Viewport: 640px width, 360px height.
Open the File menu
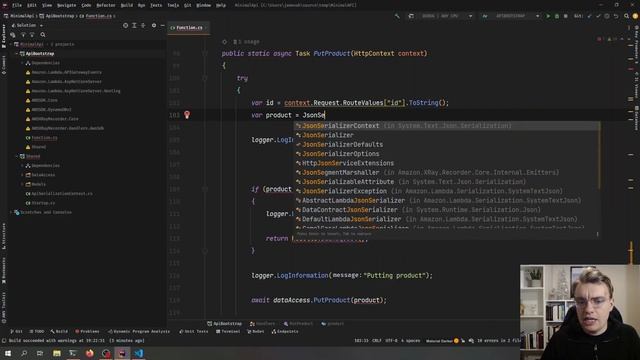(x=17, y=5)
